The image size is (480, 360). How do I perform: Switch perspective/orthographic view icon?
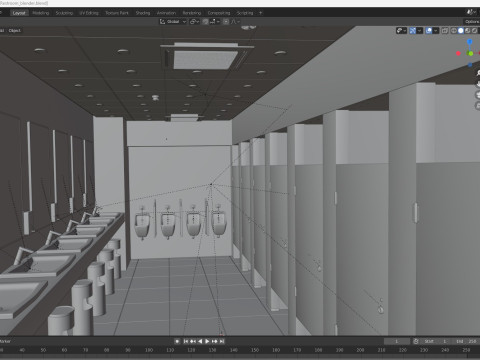478,106
